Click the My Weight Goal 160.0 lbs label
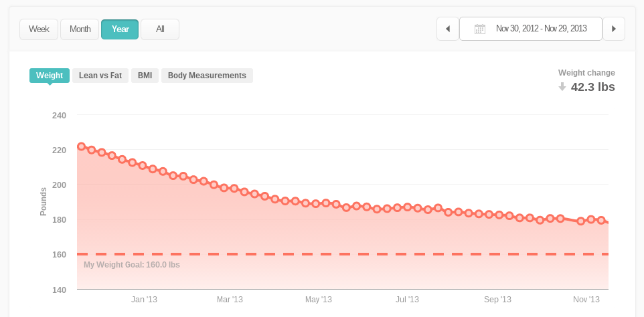 pos(132,265)
